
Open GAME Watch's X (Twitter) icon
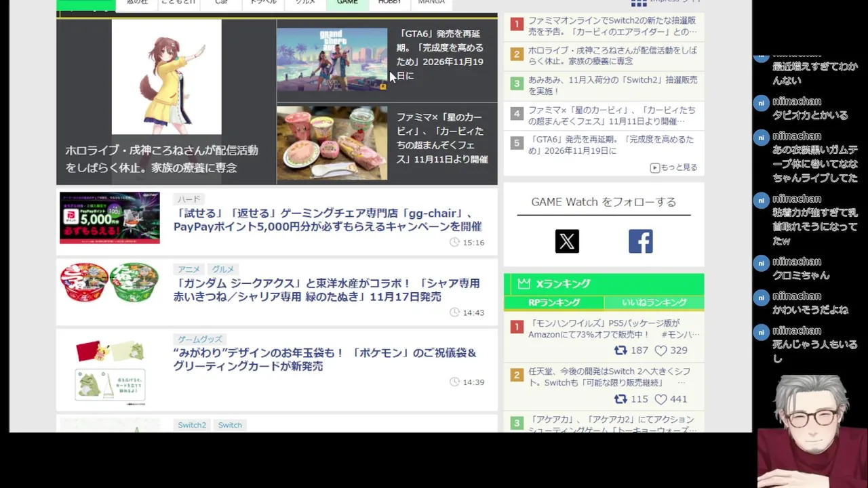tap(567, 241)
